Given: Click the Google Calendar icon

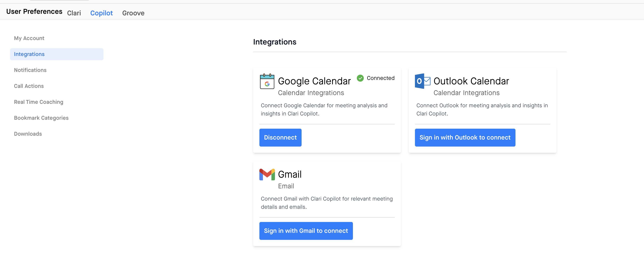Looking at the screenshot, I should click(x=267, y=81).
